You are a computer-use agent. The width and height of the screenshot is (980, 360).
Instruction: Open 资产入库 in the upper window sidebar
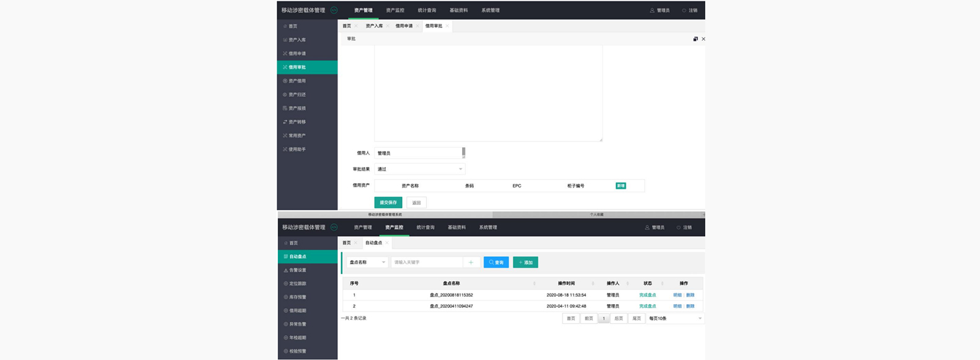296,40
